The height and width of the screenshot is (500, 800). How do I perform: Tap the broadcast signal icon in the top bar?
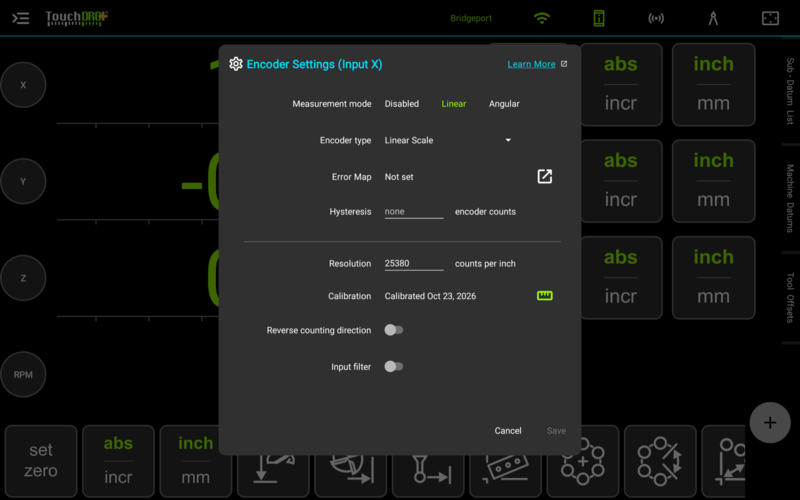point(656,18)
